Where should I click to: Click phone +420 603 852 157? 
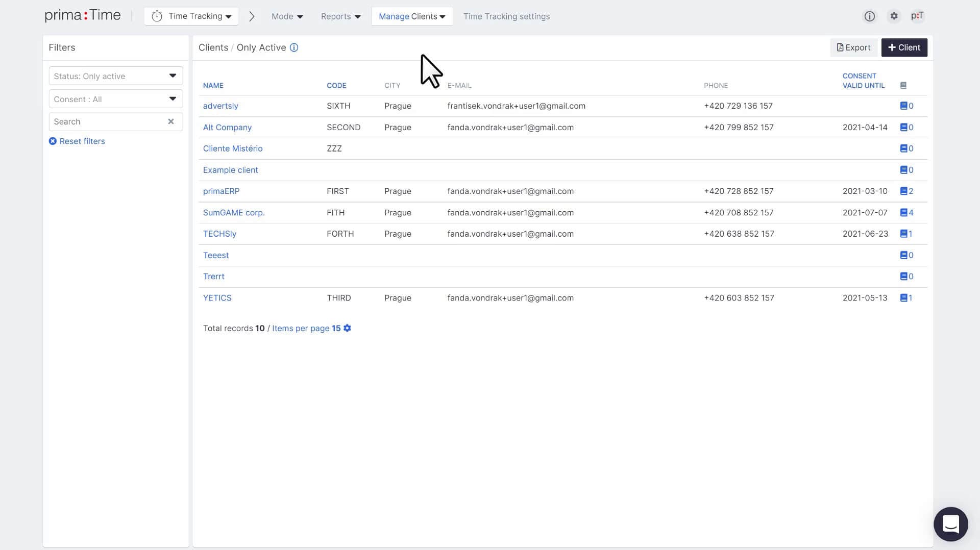[x=739, y=298]
